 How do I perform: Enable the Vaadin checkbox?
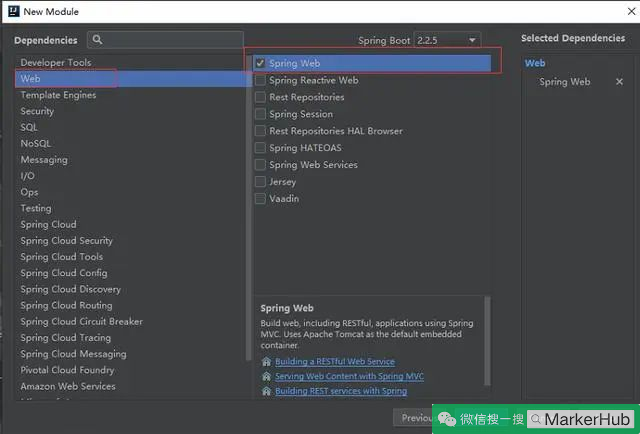[x=260, y=198]
